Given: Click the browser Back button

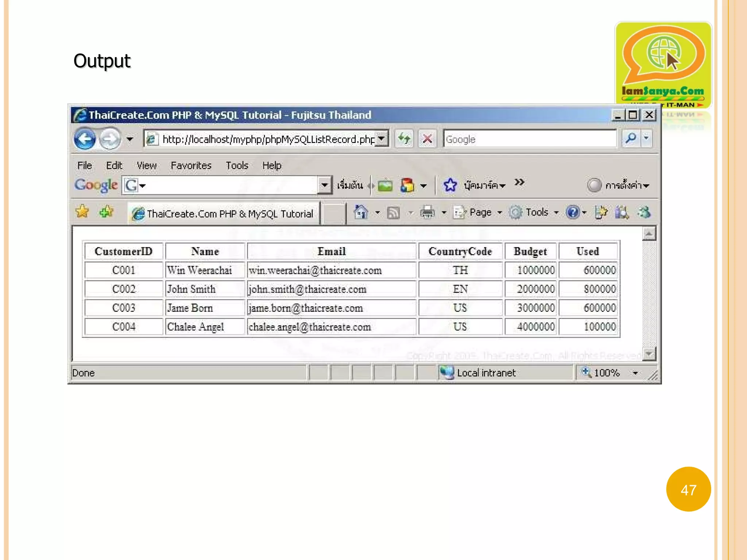Looking at the screenshot, I should [x=85, y=139].
